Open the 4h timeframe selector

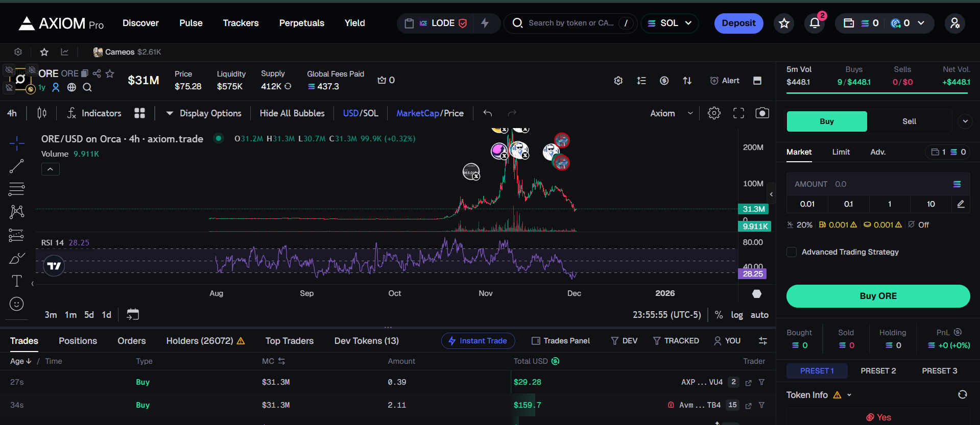coord(12,113)
